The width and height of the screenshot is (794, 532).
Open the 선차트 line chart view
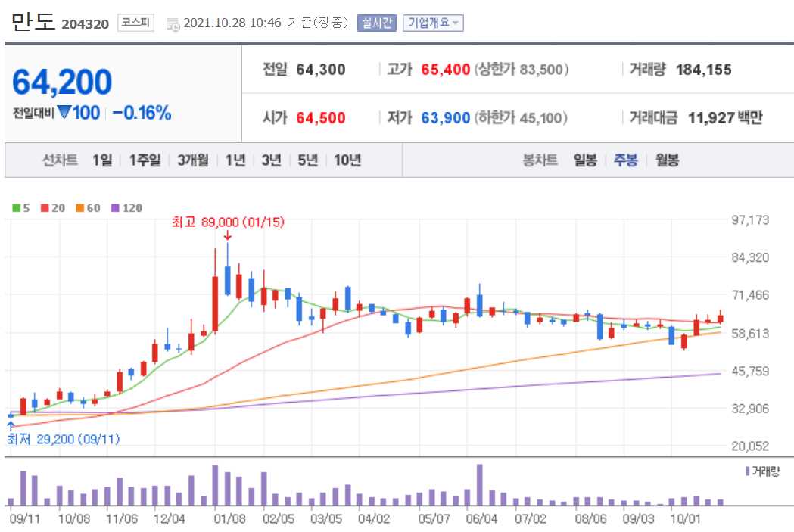point(60,160)
